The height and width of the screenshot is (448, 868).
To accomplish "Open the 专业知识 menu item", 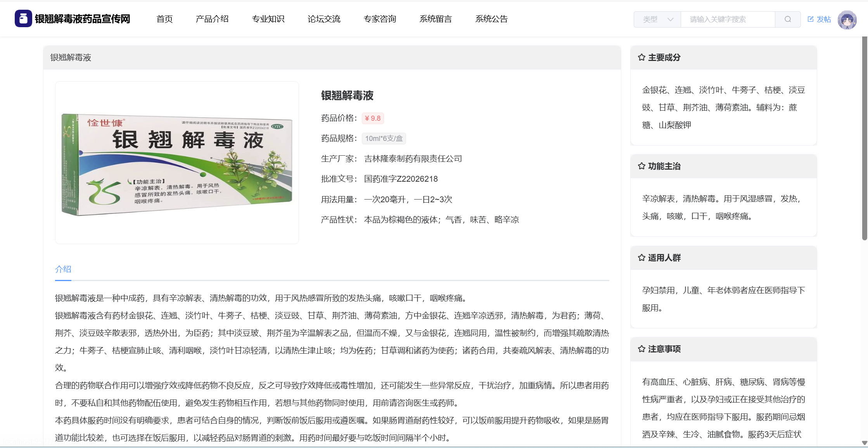I will [x=268, y=19].
